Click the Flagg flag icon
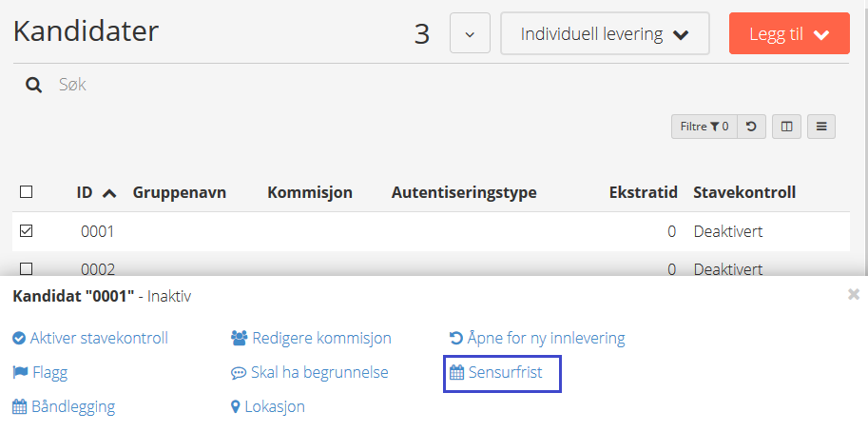Screen dimensions: 868x432 tap(20, 373)
